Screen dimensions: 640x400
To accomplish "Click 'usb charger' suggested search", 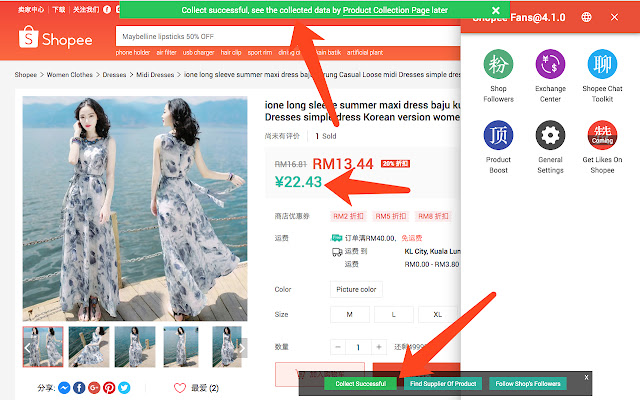I will 198,53.
